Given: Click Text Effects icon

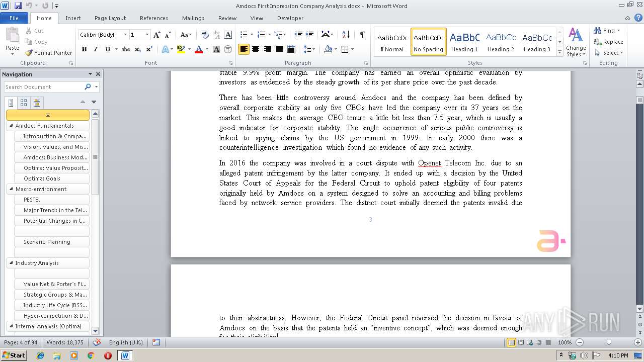Looking at the screenshot, I should pyautogui.click(x=165, y=49).
